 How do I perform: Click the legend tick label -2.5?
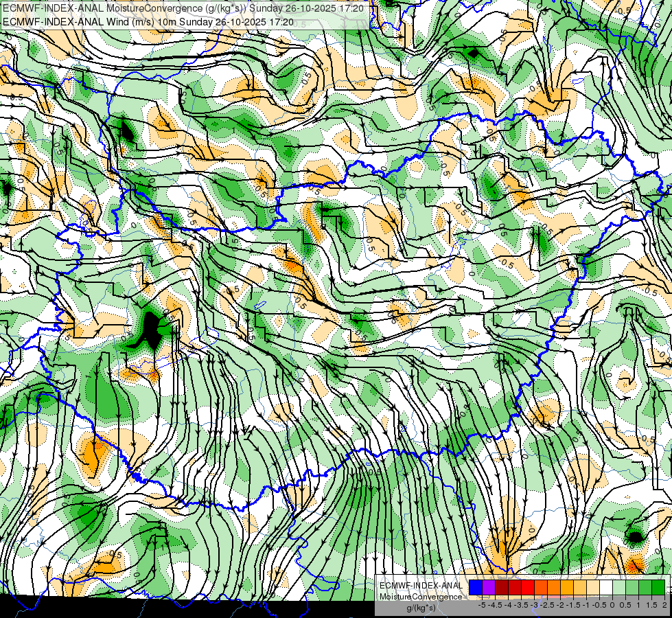pyautogui.click(x=548, y=605)
